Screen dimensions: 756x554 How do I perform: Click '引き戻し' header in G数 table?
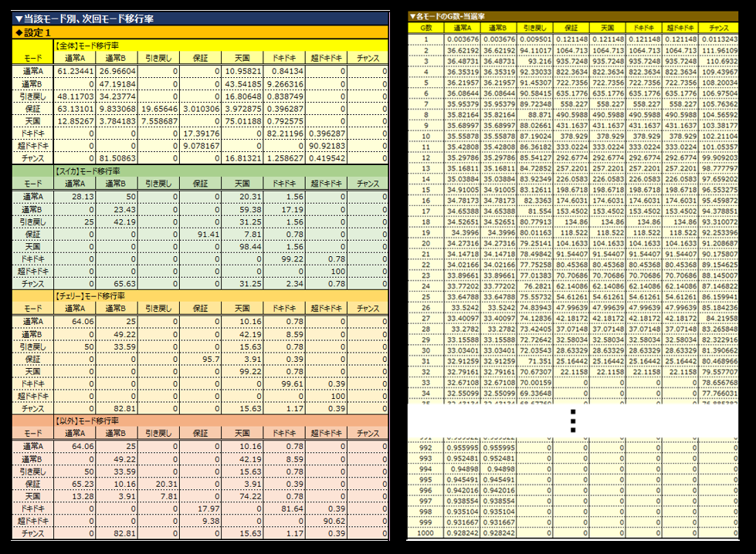(x=534, y=28)
